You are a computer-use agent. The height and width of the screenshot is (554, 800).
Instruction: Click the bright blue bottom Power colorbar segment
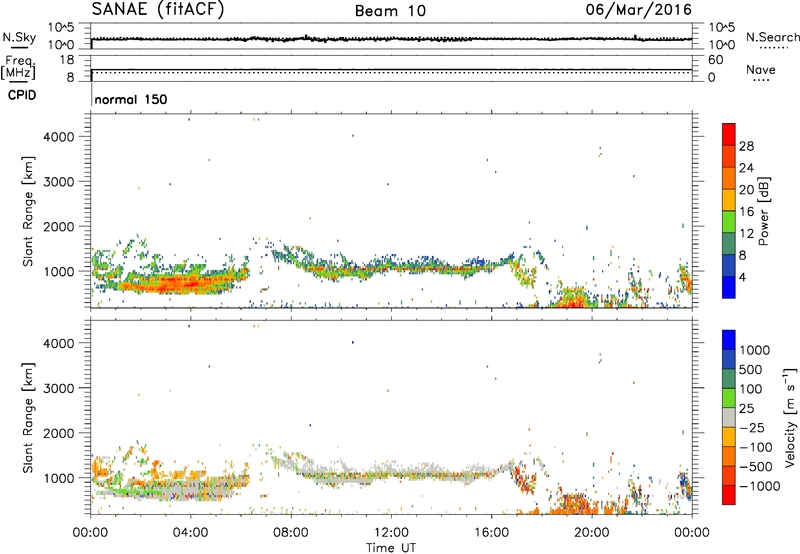click(729, 287)
